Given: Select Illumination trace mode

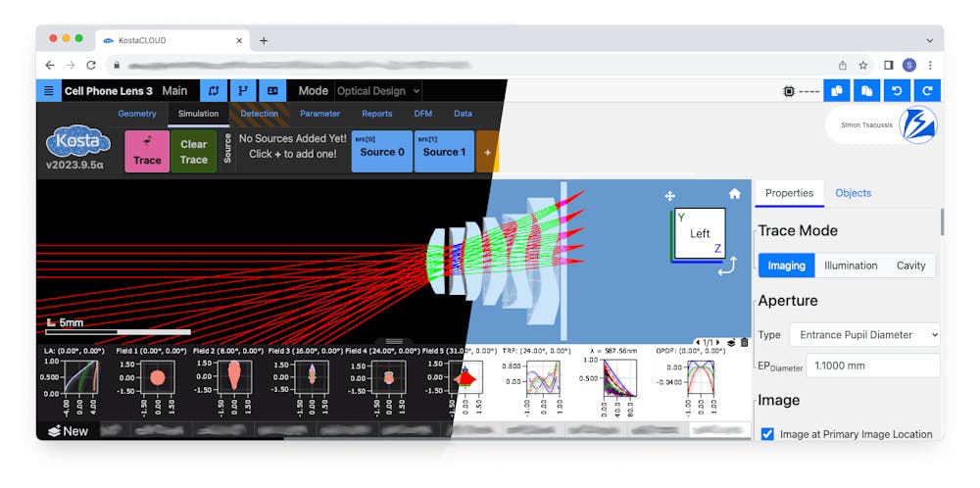Looking at the screenshot, I should [x=851, y=266].
